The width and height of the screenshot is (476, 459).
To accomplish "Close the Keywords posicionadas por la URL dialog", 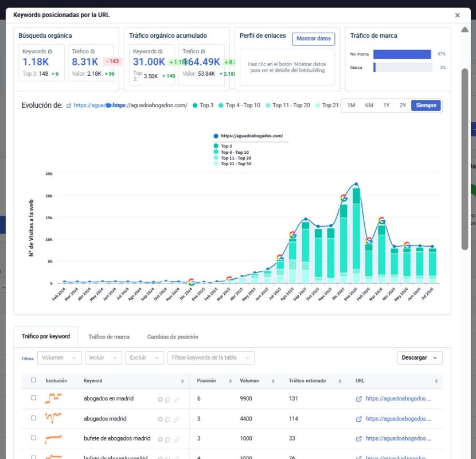I will (457, 15).
